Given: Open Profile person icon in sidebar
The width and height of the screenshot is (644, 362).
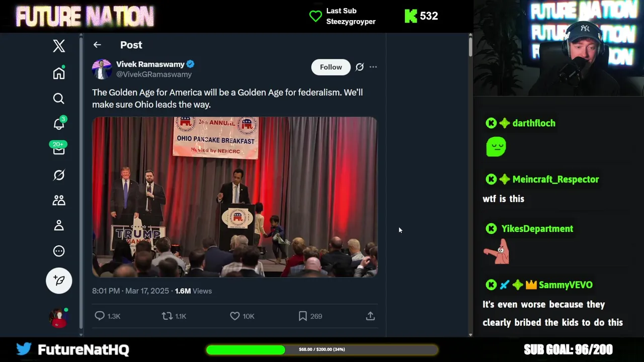Looking at the screenshot, I should (59, 226).
